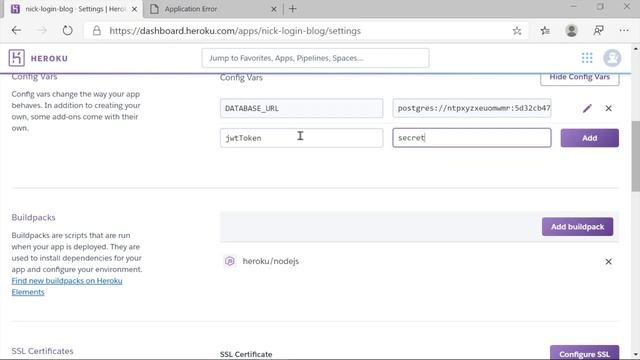Close the nick-login-blog Settings tab
Screen dimensions: 640x360
click(134, 9)
